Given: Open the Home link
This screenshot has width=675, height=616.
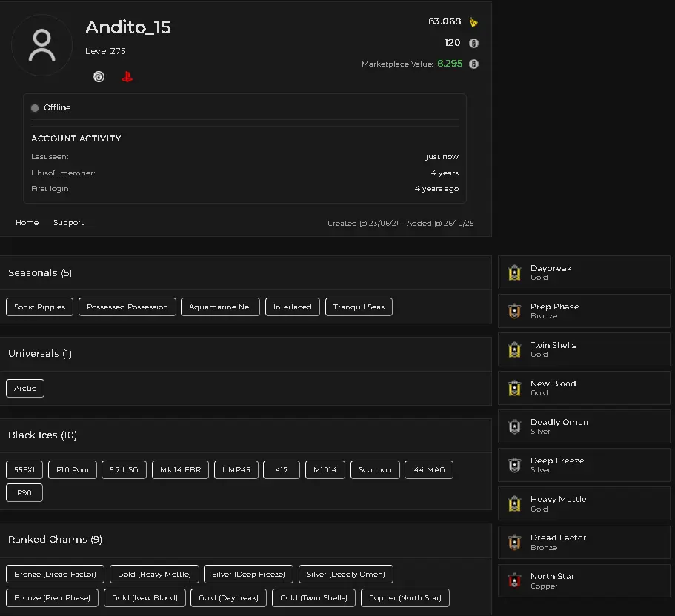Looking at the screenshot, I should pos(27,223).
